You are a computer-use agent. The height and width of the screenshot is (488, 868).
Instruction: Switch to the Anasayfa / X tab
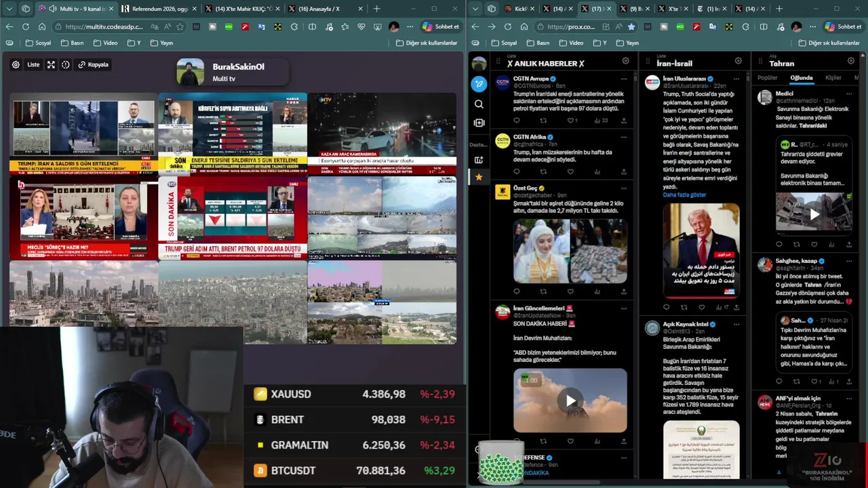point(325,9)
